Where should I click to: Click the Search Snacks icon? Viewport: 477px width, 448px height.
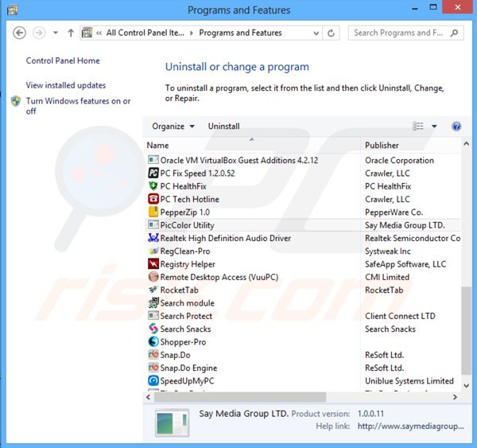153,329
